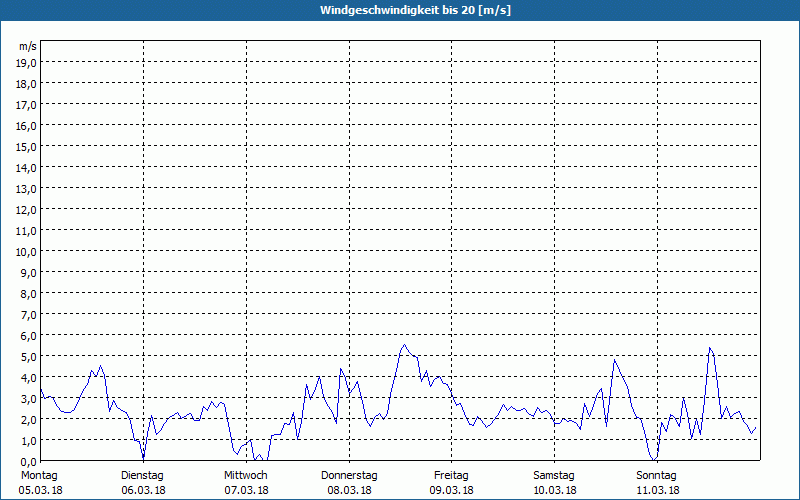Click the '05.03.18' date label

click(x=40, y=490)
